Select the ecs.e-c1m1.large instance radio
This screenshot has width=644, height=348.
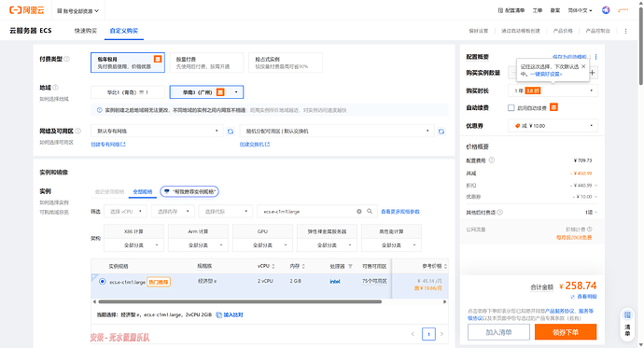coord(103,282)
